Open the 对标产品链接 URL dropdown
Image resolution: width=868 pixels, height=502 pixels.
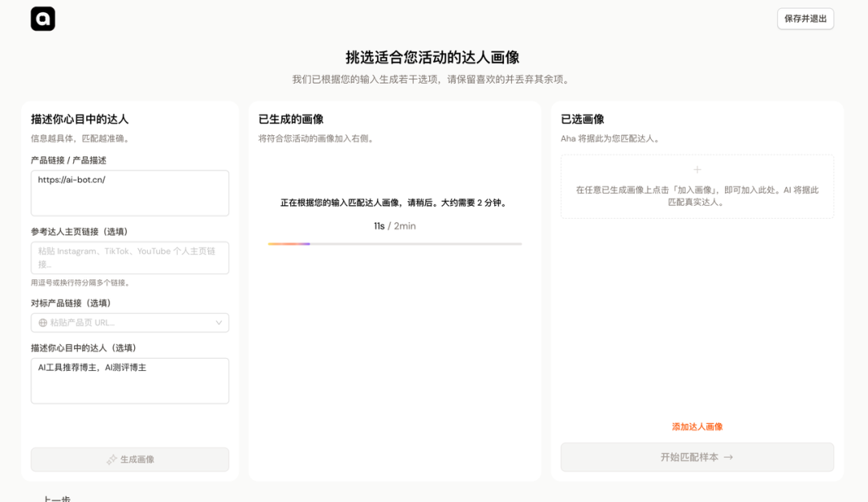tap(129, 323)
